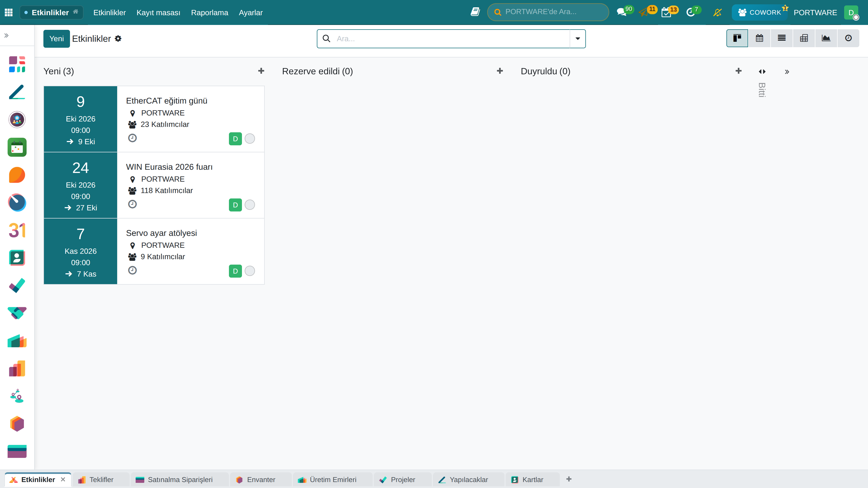Open Kayıt masası menu
Viewport: 868px width, 488px height.
pos(158,12)
